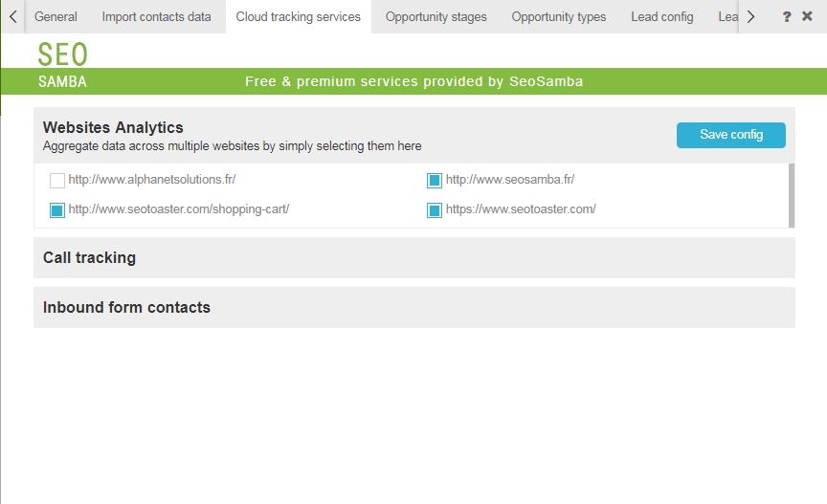Toggle the https://www.seotoaster.com/ checkbox

tap(434, 210)
